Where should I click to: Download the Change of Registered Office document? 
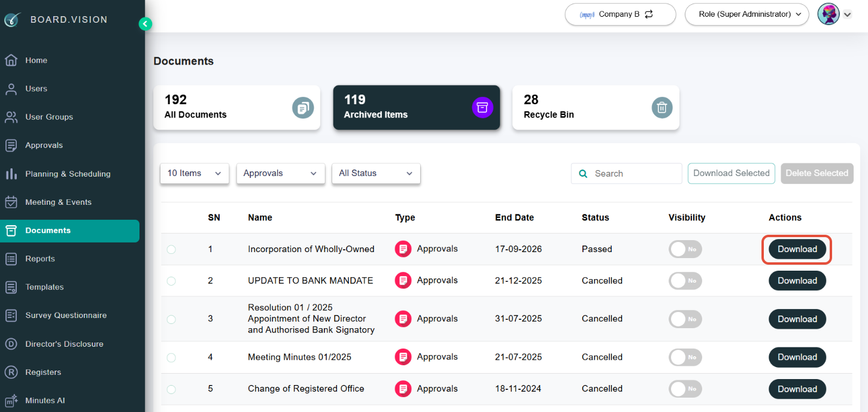[x=797, y=389]
